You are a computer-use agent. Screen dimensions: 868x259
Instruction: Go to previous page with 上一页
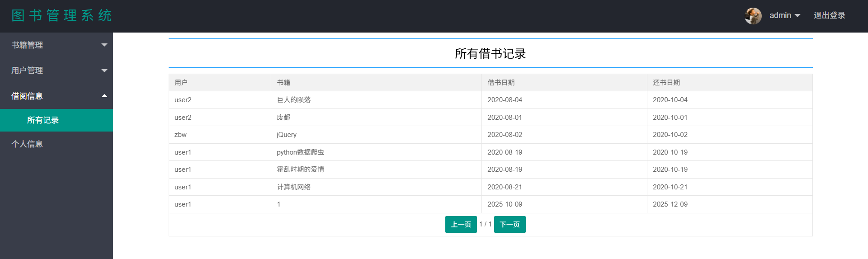461,224
